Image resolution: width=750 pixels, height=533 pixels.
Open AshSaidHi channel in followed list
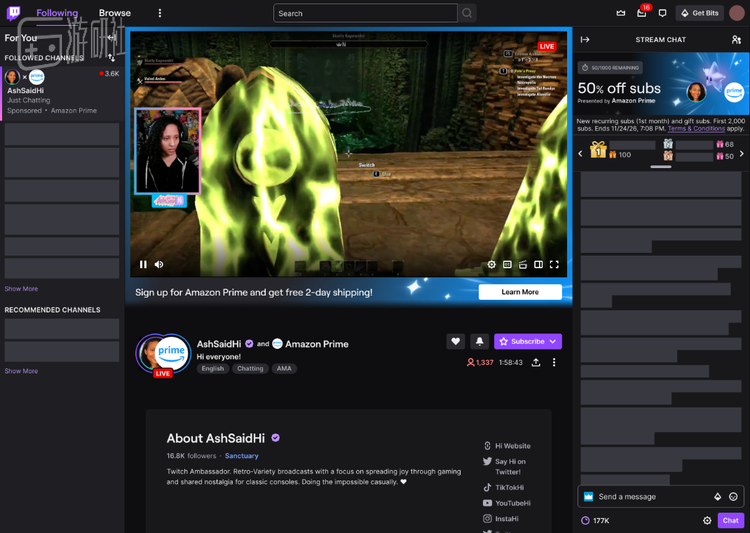[x=62, y=93]
